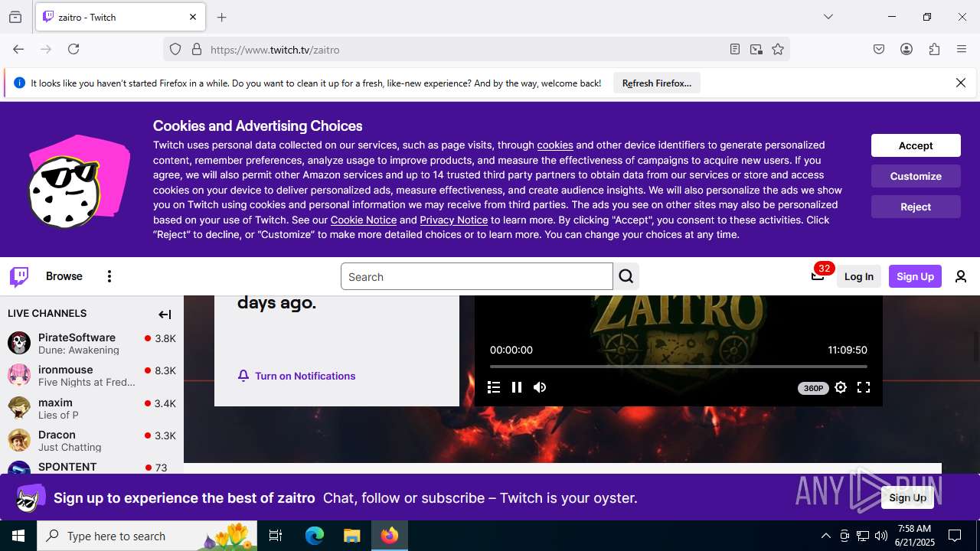Open the user profile icon menu
This screenshot has height=551, width=980.
pos(961,276)
